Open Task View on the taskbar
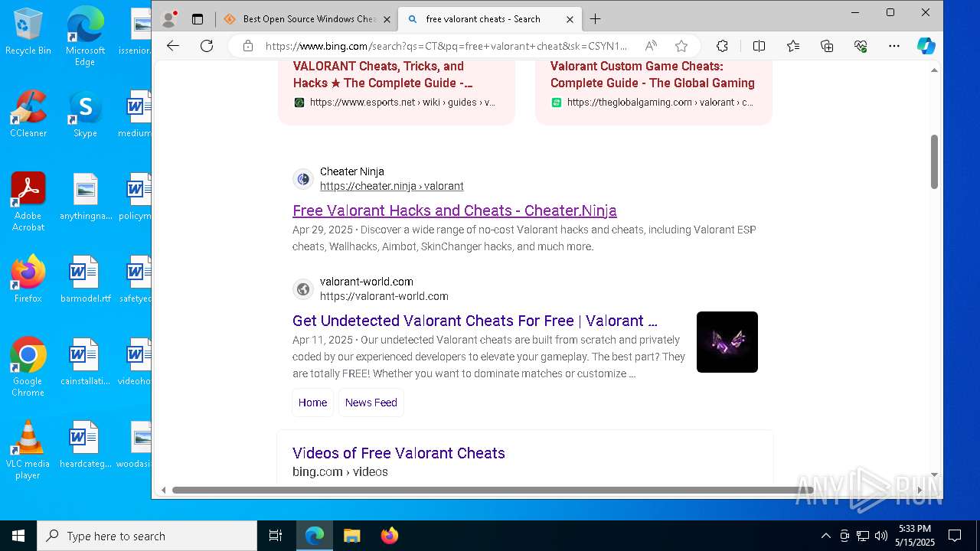This screenshot has width=980, height=551. pos(276,536)
